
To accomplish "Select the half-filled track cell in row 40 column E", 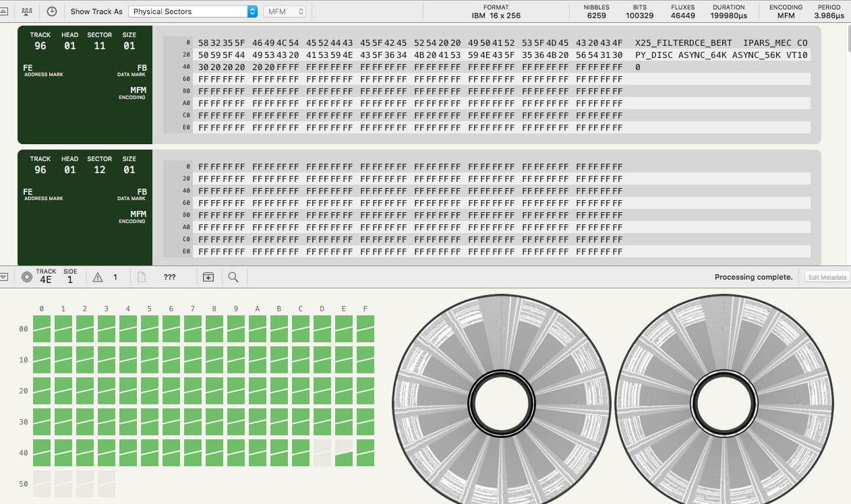I will pos(344,453).
